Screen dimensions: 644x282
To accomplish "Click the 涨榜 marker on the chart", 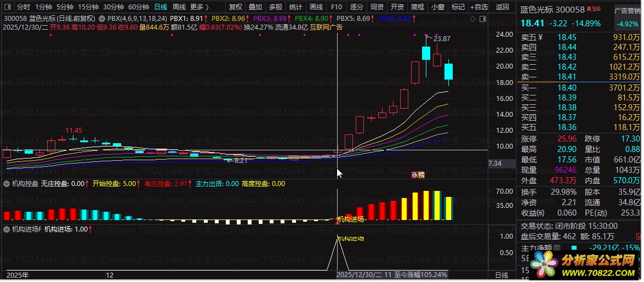I will (418, 174).
